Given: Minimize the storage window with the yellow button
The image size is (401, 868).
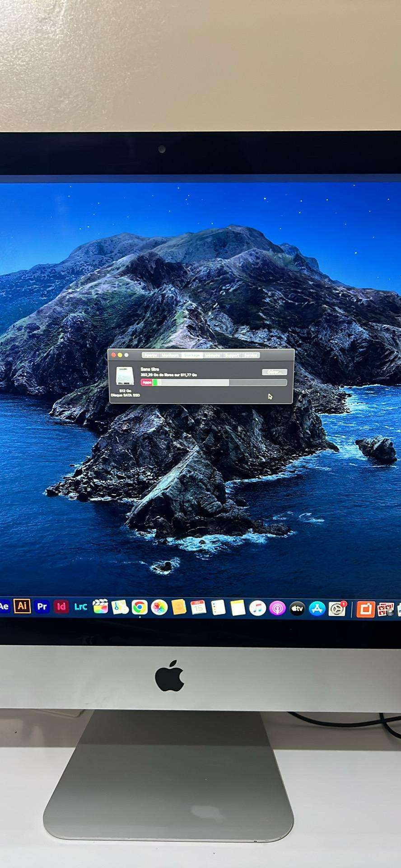Looking at the screenshot, I should tap(120, 355).
